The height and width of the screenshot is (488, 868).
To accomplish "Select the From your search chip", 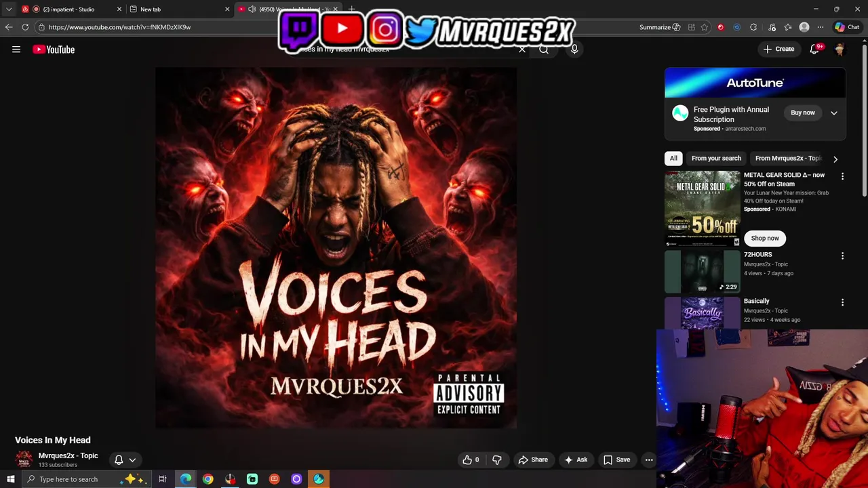I will (x=716, y=158).
